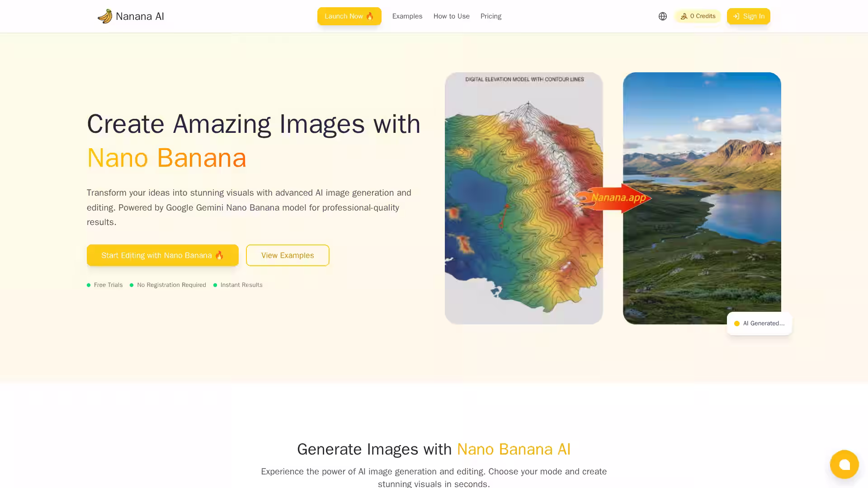Click the Nanana AI brand name text

click(x=140, y=16)
